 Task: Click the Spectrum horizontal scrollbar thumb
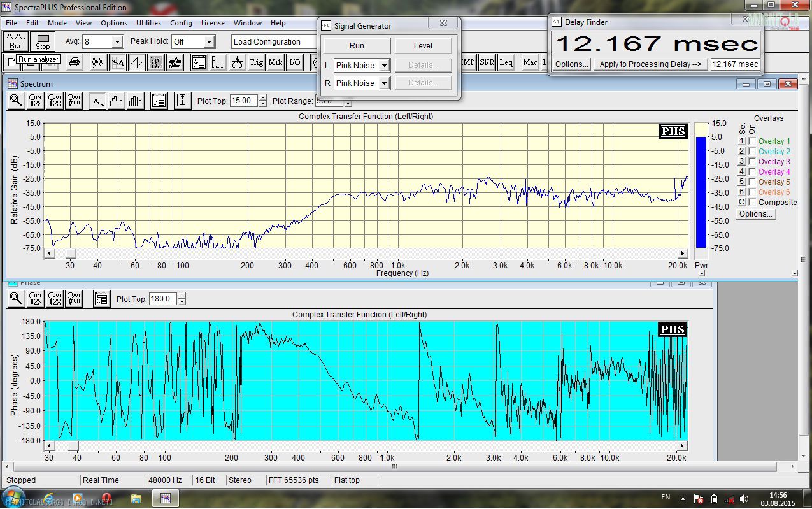pos(70,254)
